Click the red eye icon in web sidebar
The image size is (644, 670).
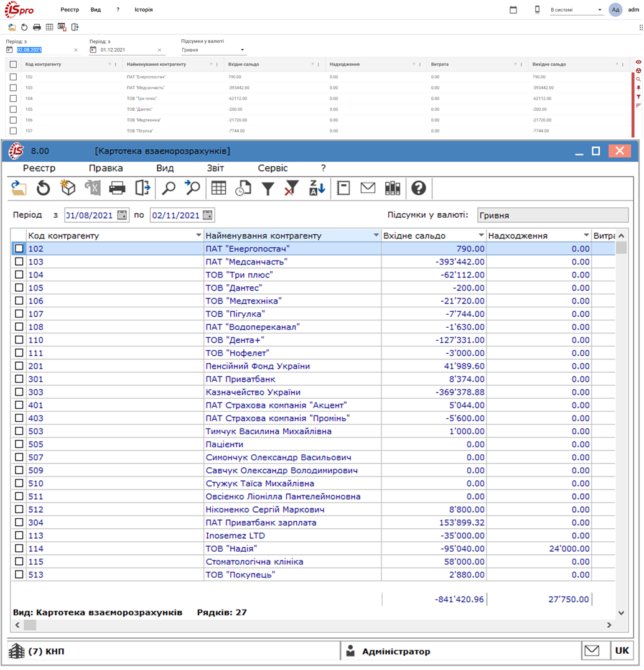pos(638,62)
